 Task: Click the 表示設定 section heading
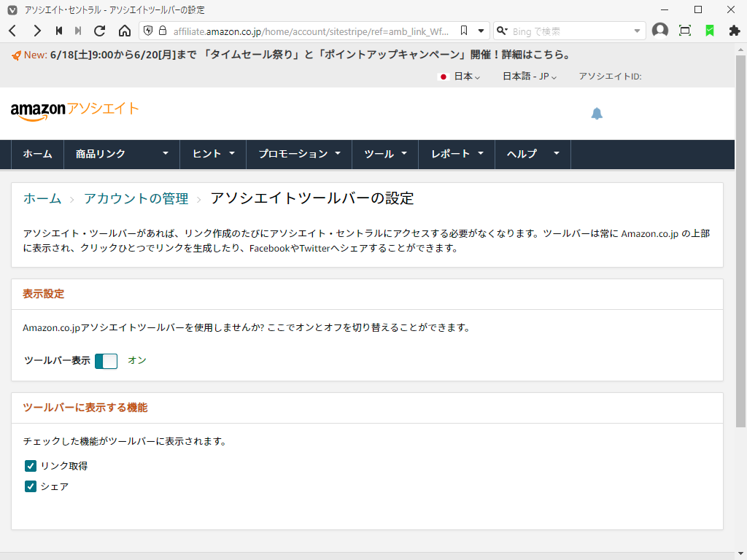(43, 294)
